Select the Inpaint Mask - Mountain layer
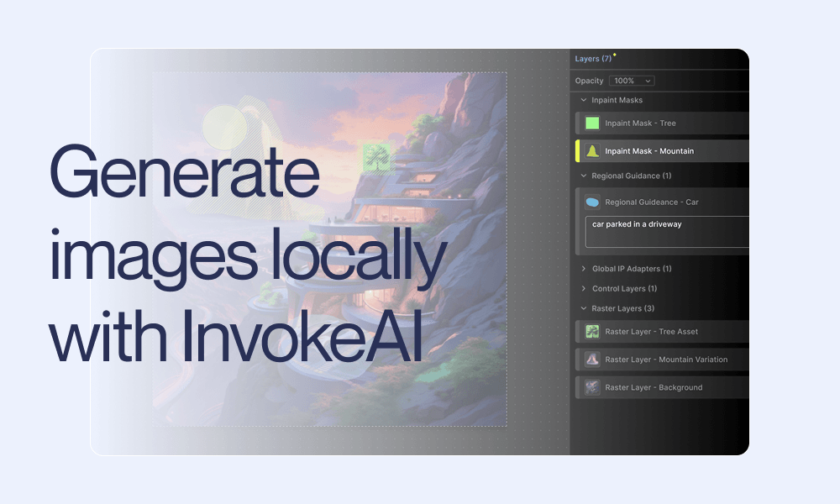840x504 pixels. coord(649,151)
